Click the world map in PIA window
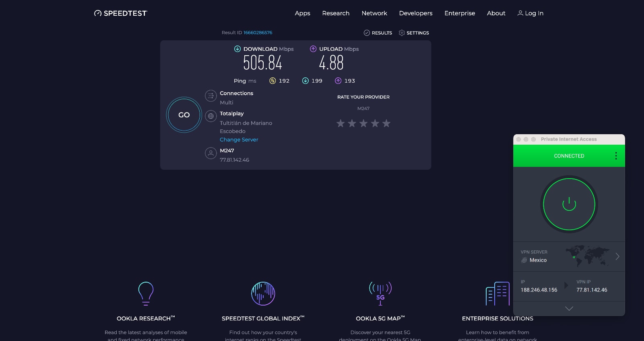644x341 pixels. point(587,256)
